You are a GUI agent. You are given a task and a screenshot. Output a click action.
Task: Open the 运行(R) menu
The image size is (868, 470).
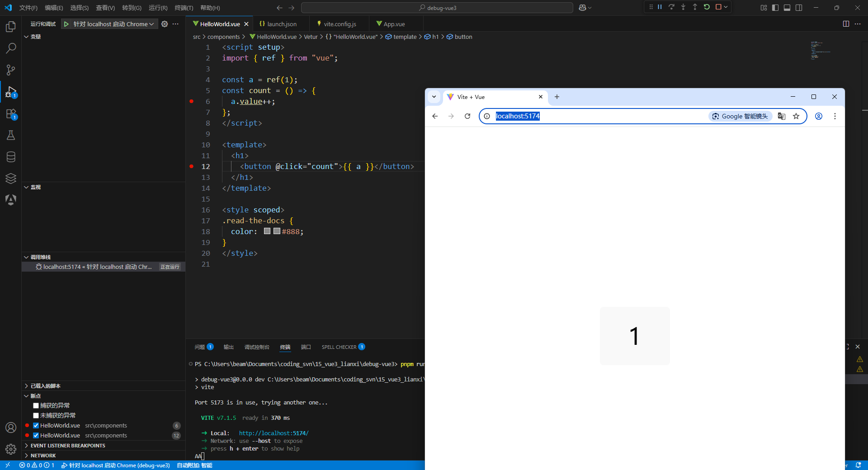click(158, 8)
